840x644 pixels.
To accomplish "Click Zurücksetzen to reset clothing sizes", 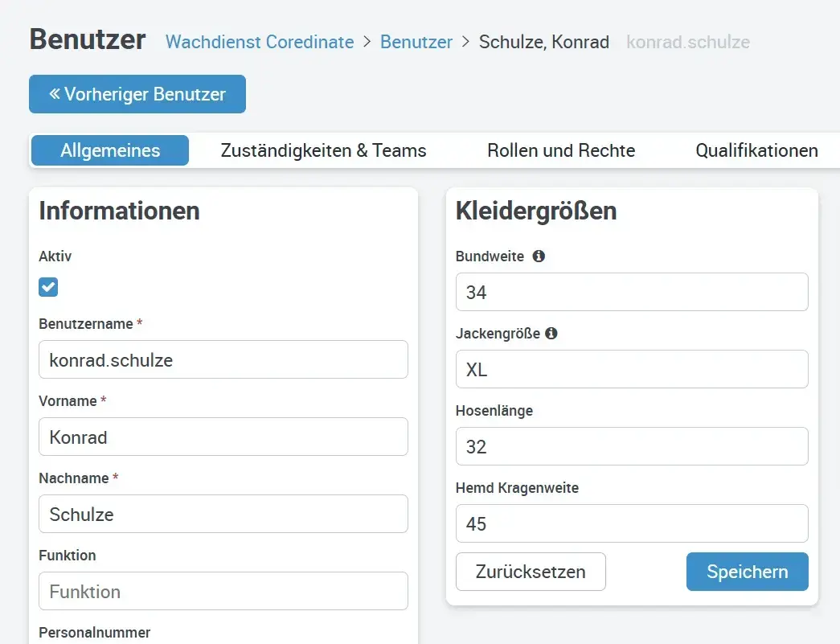I will (x=531, y=572).
